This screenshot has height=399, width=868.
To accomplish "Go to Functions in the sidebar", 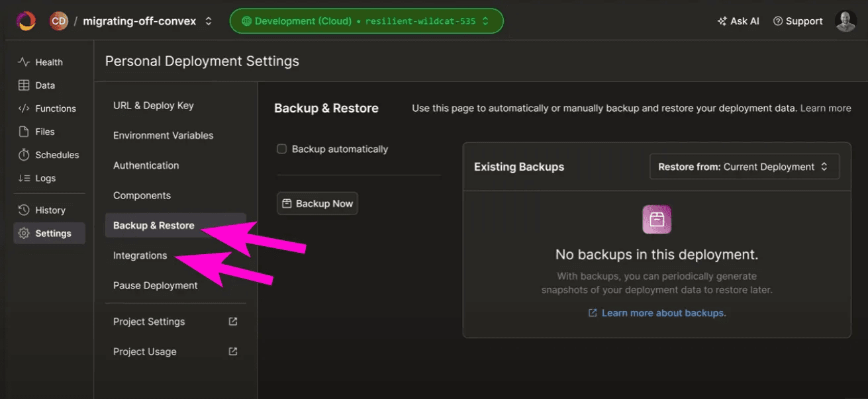I will (55, 109).
